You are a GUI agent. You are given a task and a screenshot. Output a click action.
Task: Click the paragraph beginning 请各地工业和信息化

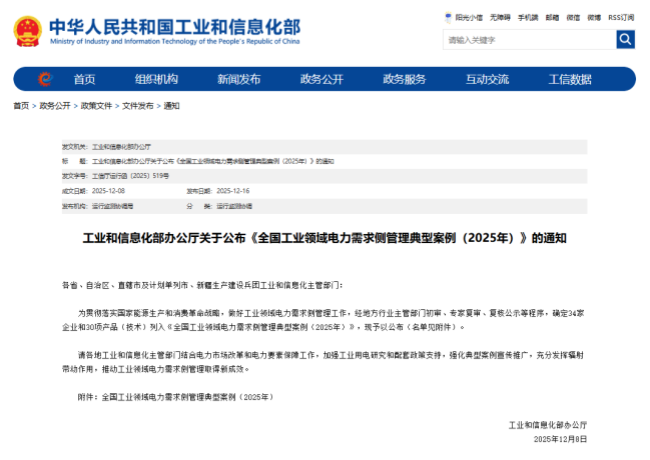(x=323, y=362)
